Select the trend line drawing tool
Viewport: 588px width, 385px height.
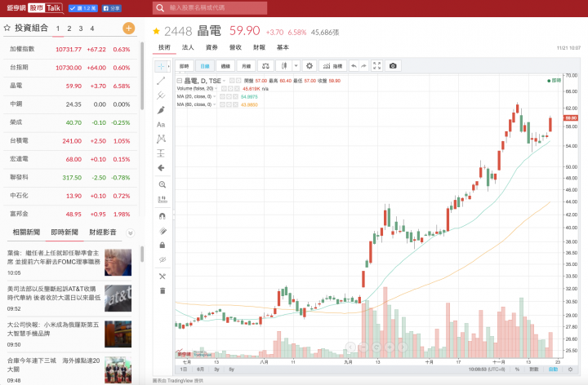(161, 81)
